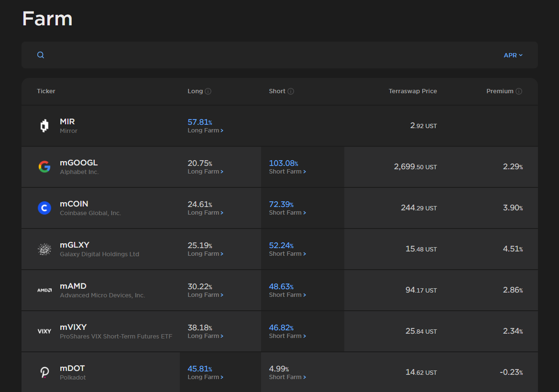Click the mVIXY logo icon
The width and height of the screenshot is (559, 392).
[44, 331]
